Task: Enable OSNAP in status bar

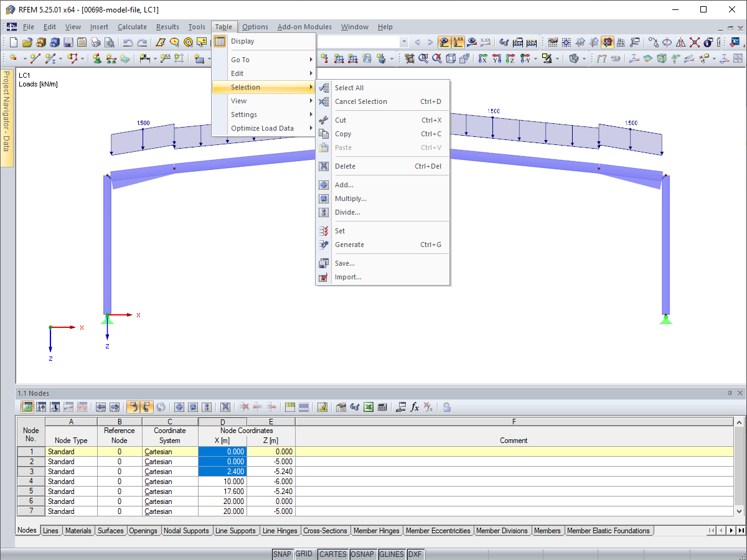Action: coord(363,554)
